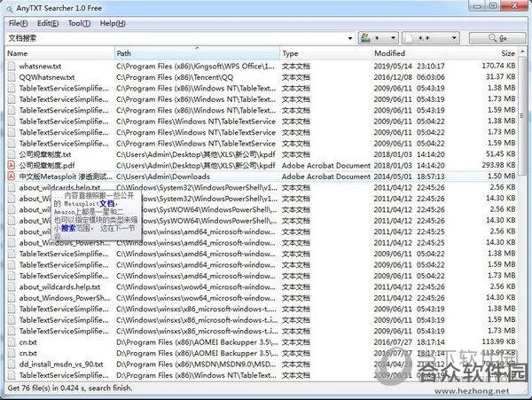Click the Go search button
Viewport: 532px width, 400px height.
tap(497, 38)
